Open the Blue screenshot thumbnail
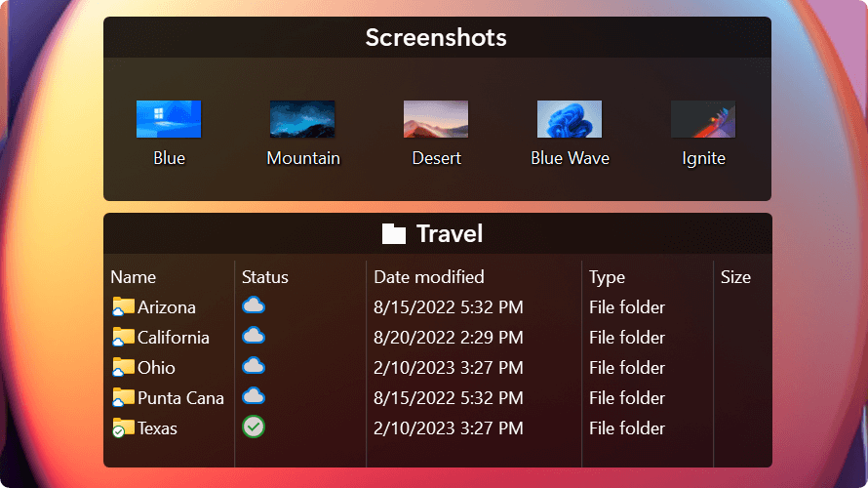This screenshot has height=488, width=868. pyautogui.click(x=169, y=119)
